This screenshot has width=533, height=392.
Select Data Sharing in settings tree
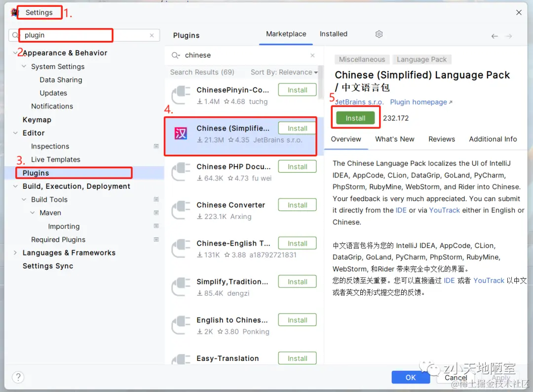(61, 80)
